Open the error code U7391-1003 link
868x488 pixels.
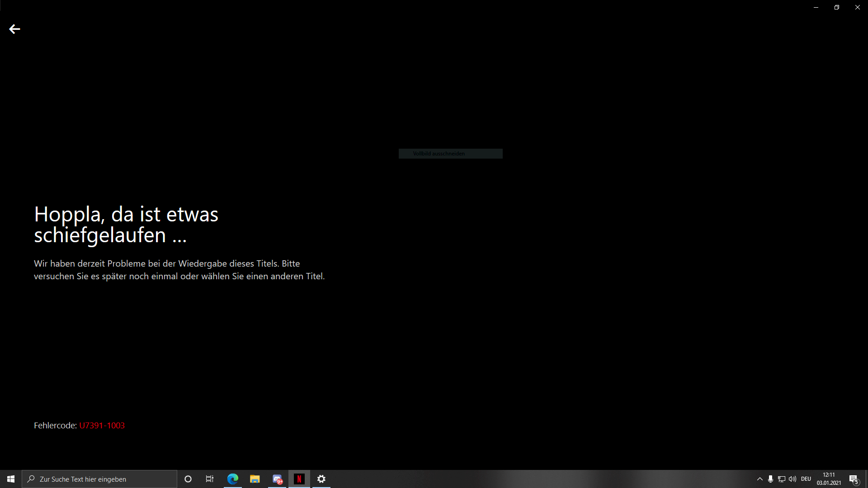102,425
